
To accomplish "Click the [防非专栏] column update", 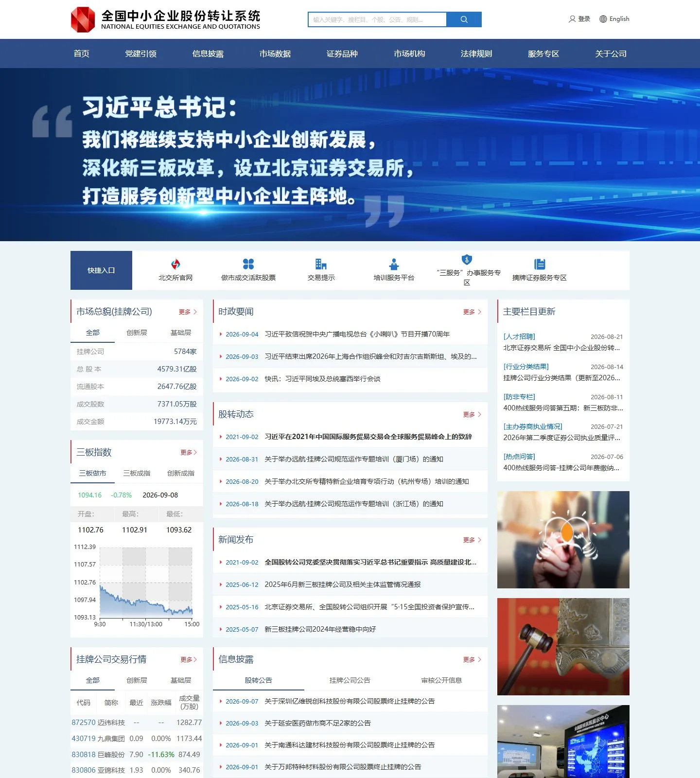I will click(519, 397).
